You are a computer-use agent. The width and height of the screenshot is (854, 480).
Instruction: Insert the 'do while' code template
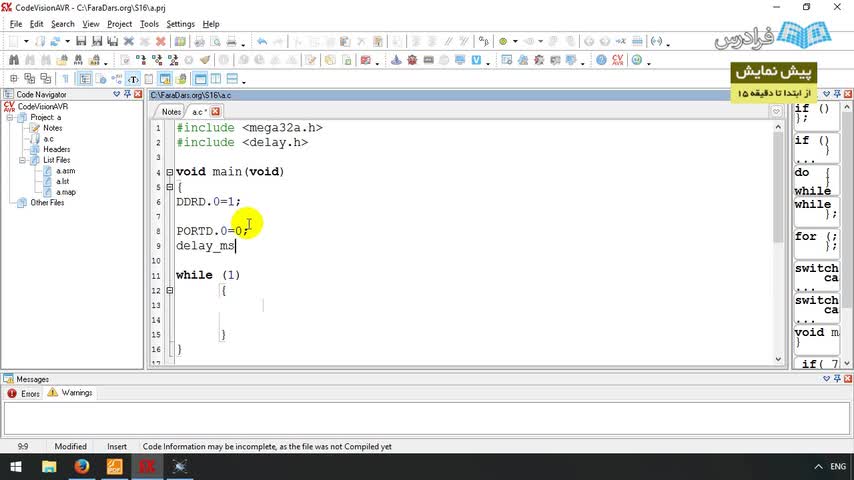coord(816,180)
